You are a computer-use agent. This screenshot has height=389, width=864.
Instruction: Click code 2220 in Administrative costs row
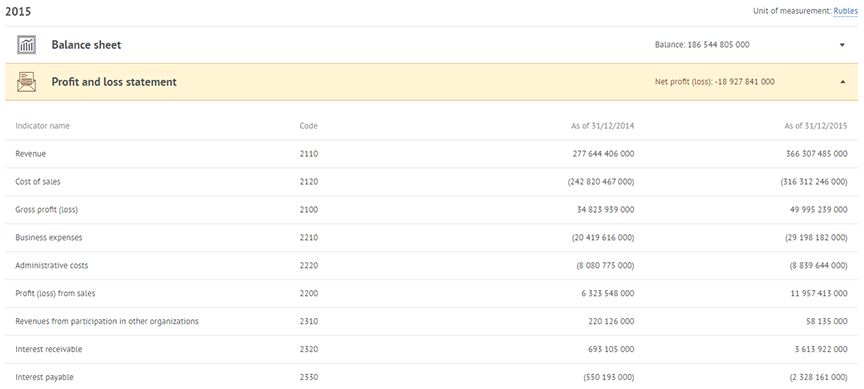309,266
